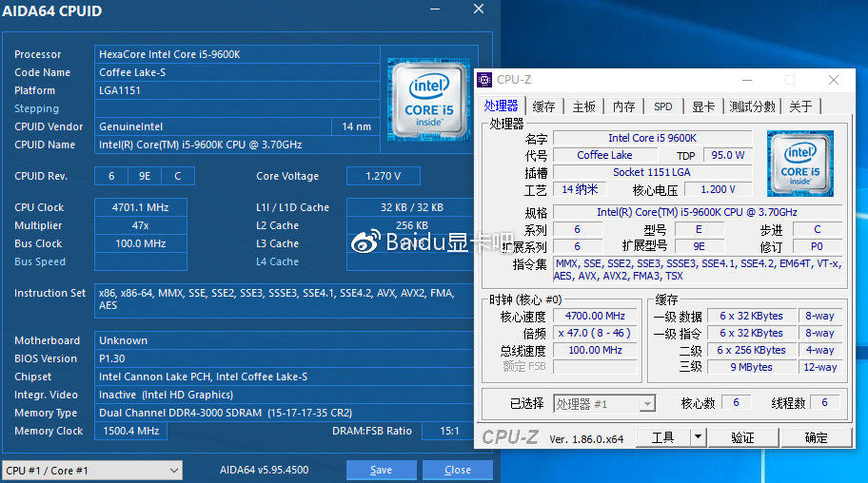Click the Bus Clock value 100.0 MHz in AIDA64
The width and height of the screenshot is (868, 483).
[141, 243]
